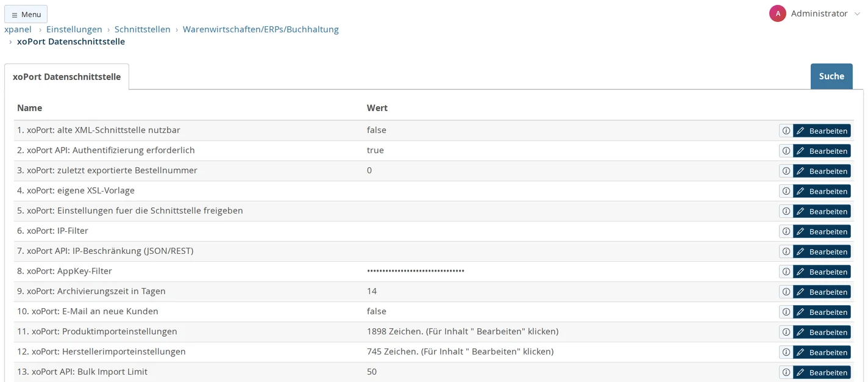Show info for Authentifizierung erforderlich row
The width and height of the screenshot is (868, 382).
786,151
